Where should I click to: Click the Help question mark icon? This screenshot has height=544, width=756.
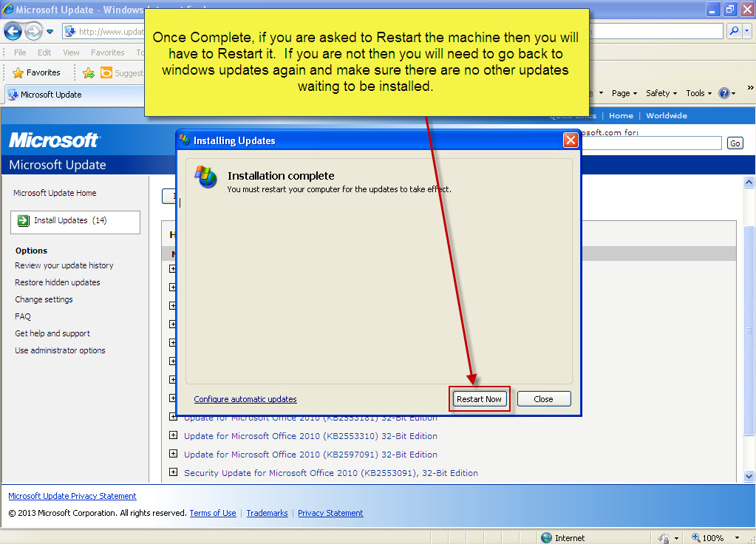(724, 93)
